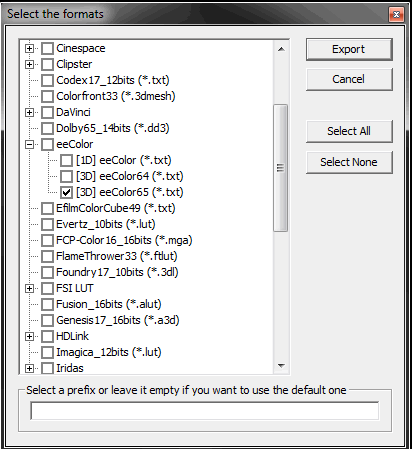Screen dimensions: 412x449
Task: Select FCP-Color16_16bits (*.mga) text
Action: click(124, 240)
